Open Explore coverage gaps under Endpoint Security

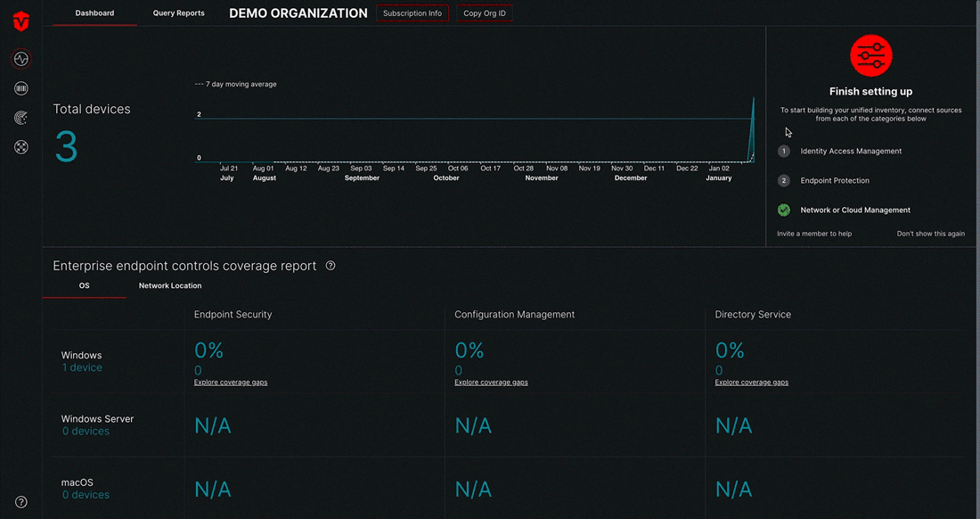231,382
